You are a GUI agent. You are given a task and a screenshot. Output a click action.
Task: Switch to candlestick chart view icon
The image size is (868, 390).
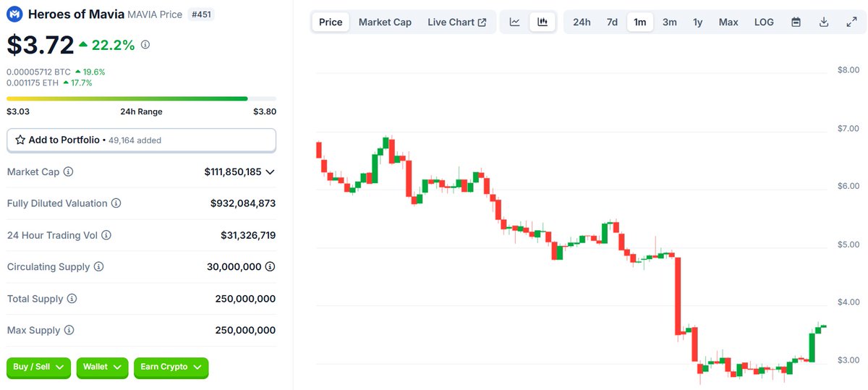click(542, 22)
